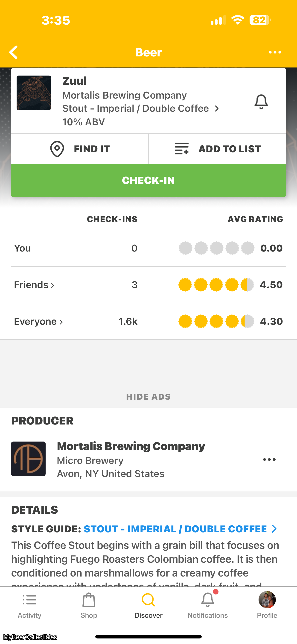Image resolution: width=297 pixels, height=644 pixels.
Task: Tap the Zuul beer label thumbnail
Action: click(34, 93)
